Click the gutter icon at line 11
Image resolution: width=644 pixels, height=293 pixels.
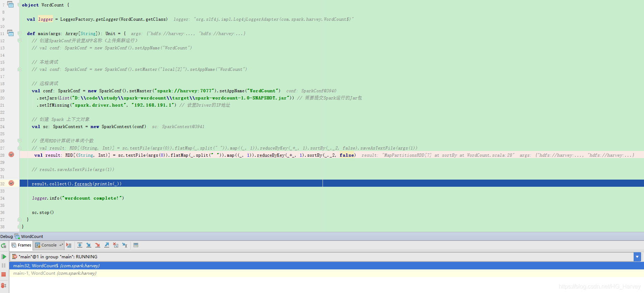(10, 33)
